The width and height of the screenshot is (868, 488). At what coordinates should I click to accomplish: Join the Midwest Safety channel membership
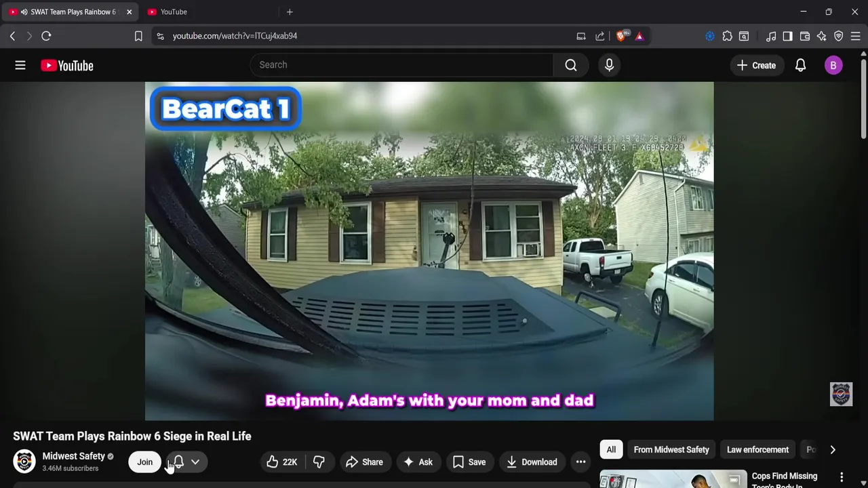point(145,462)
